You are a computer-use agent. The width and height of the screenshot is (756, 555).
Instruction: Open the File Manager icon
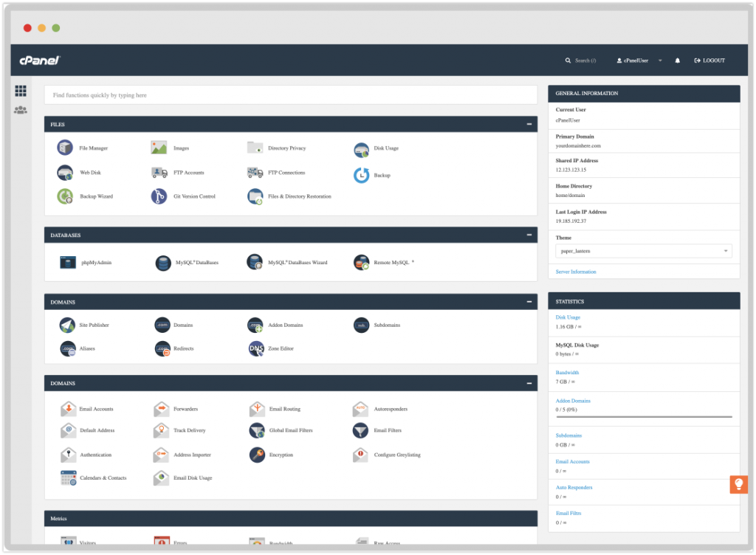pyautogui.click(x=65, y=148)
